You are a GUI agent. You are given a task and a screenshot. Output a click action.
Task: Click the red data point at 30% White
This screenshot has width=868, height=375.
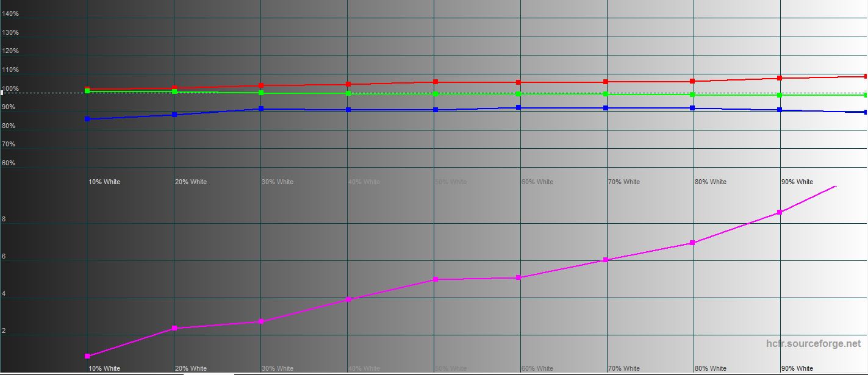261,85
